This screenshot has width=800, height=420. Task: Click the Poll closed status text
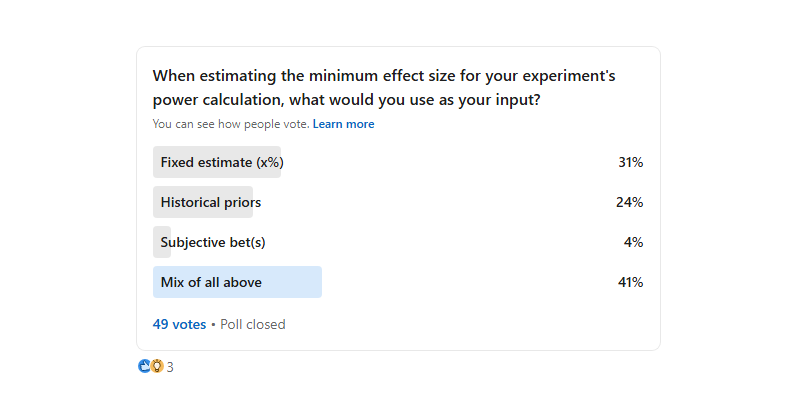tap(253, 324)
